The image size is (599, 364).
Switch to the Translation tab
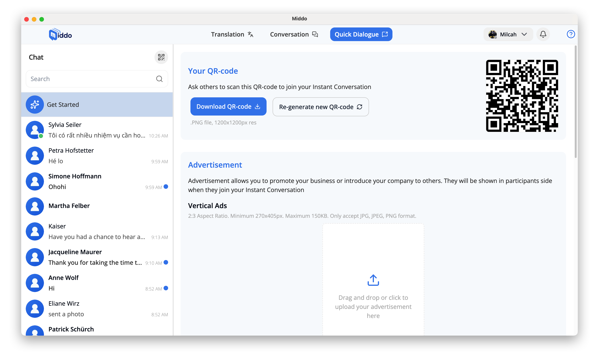(232, 34)
